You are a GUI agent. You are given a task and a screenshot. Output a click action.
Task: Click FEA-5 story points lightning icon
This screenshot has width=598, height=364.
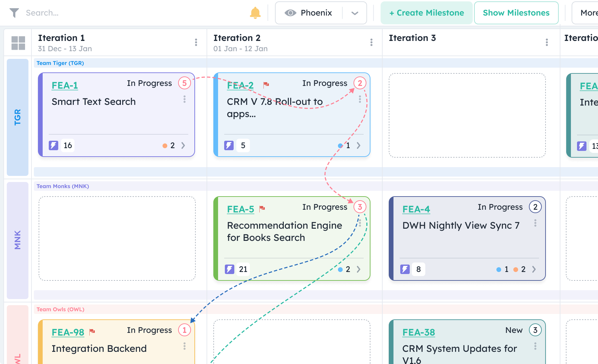point(230,269)
